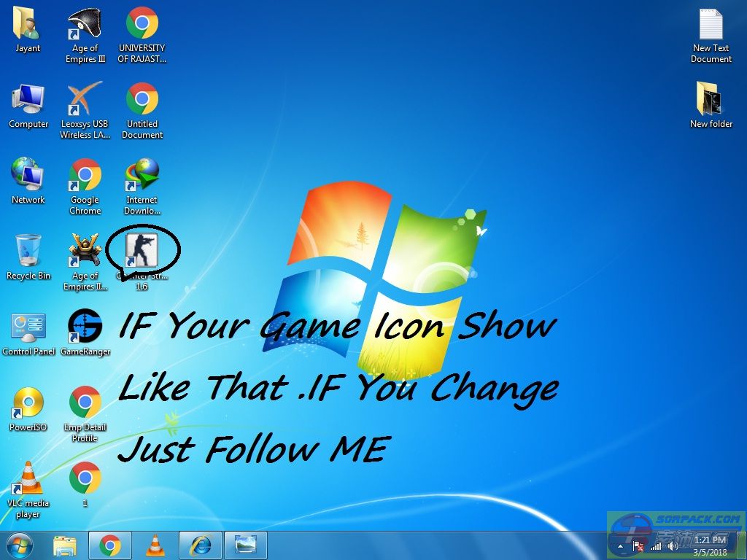The height and width of the screenshot is (560, 747).
Task: Open the taskbar clock and date
Action: (711, 545)
